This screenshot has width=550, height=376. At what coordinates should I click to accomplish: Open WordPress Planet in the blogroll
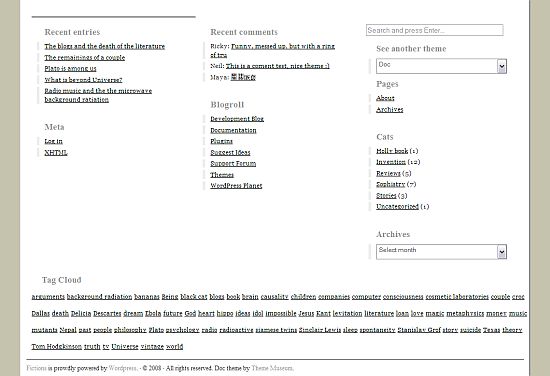(236, 186)
